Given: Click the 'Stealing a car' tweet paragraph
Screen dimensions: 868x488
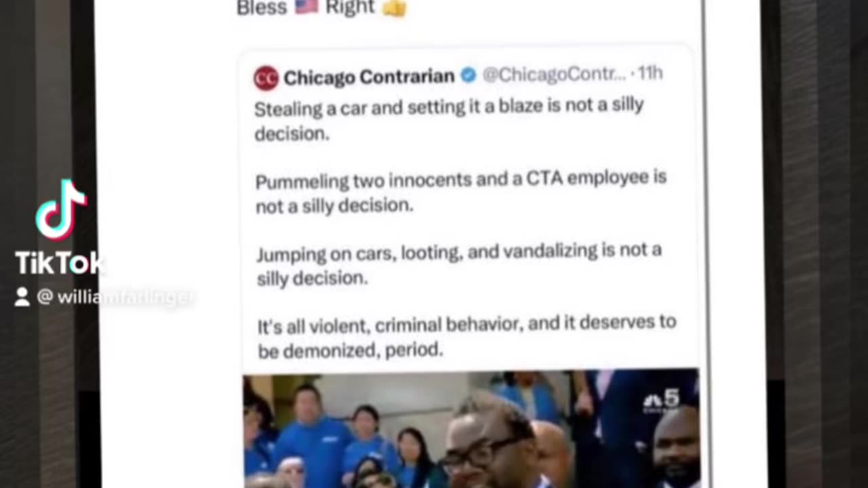Looking at the screenshot, I should pyautogui.click(x=449, y=119).
